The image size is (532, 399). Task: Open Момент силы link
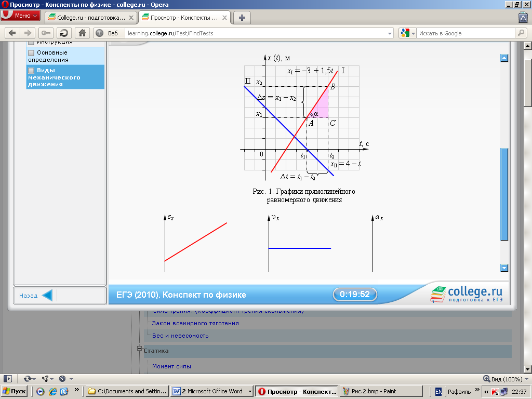coord(171,366)
